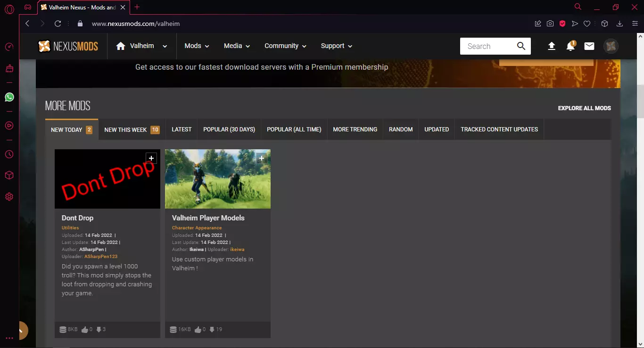Click the upload arrow icon
The height and width of the screenshot is (348, 644).
click(552, 46)
